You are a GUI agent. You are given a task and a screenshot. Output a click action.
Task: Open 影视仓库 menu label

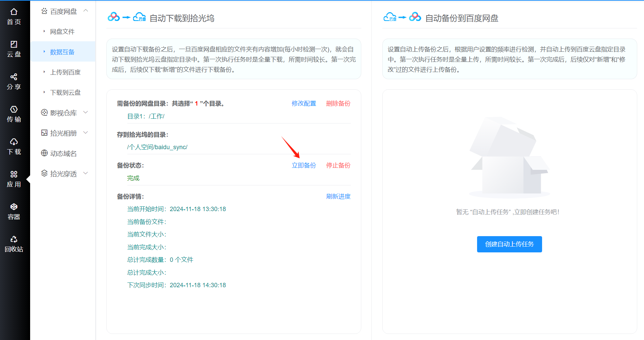[x=63, y=113]
